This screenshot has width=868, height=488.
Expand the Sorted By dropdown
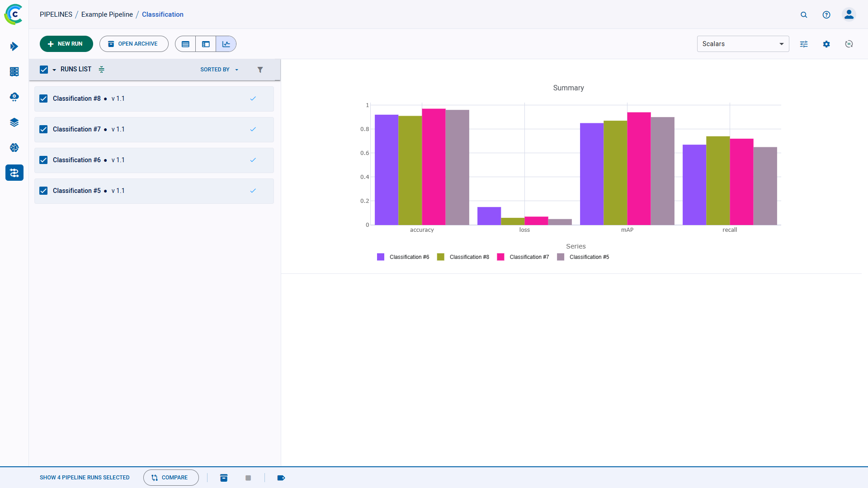tap(219, 70)
